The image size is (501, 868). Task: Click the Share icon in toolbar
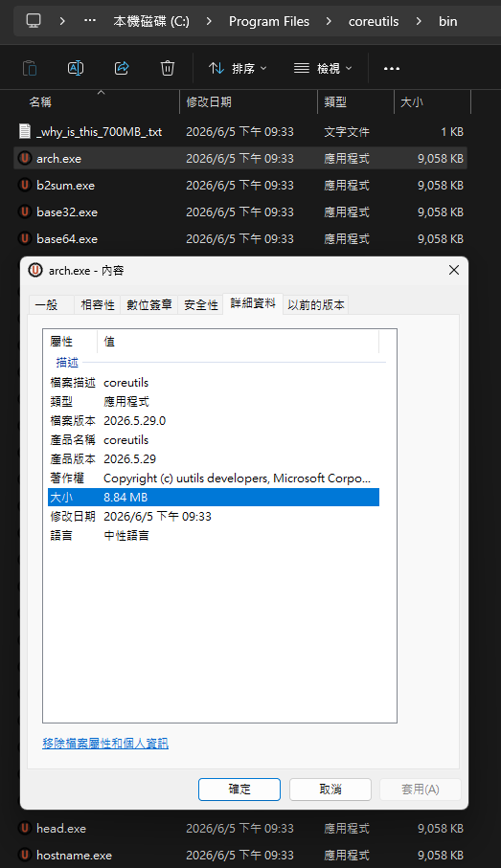[x=122, y=68]
